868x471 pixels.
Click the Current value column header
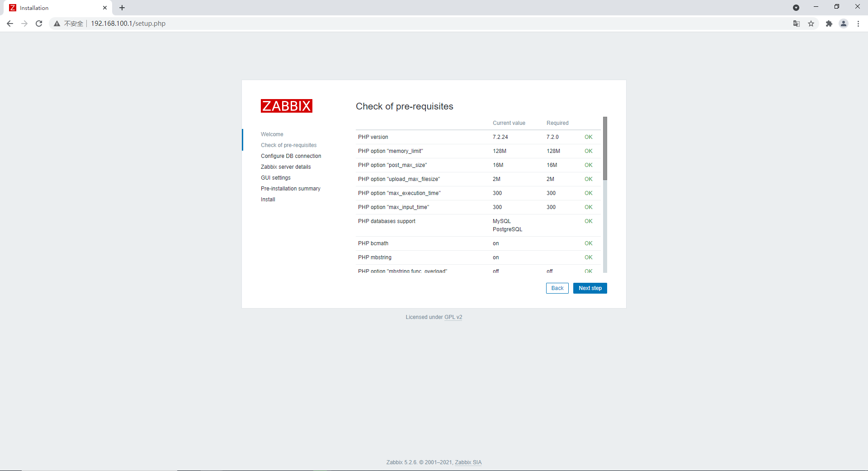(509, 123)
